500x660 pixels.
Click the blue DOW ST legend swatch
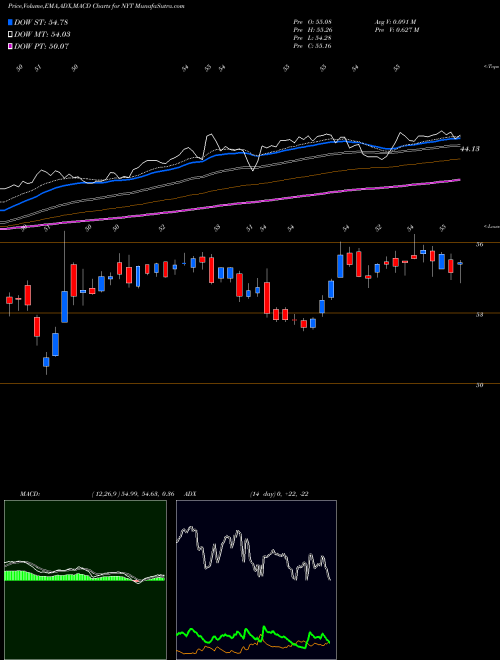point(10,22)
